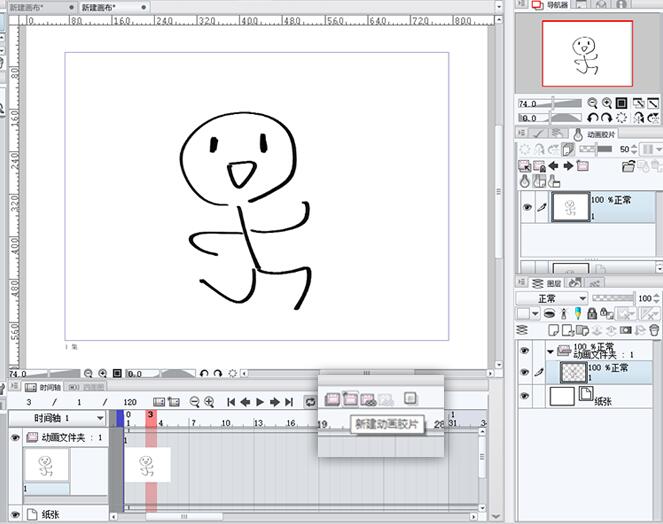Viewport: 663px width, 524px height.
Task: Rotate canvas left in the navigator
Action: pos(592,118)
